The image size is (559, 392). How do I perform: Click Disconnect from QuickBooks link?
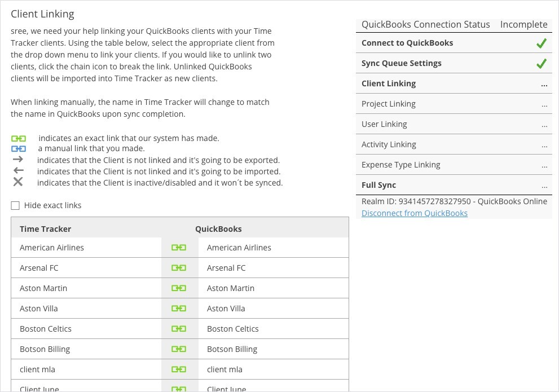click(415, 213)
